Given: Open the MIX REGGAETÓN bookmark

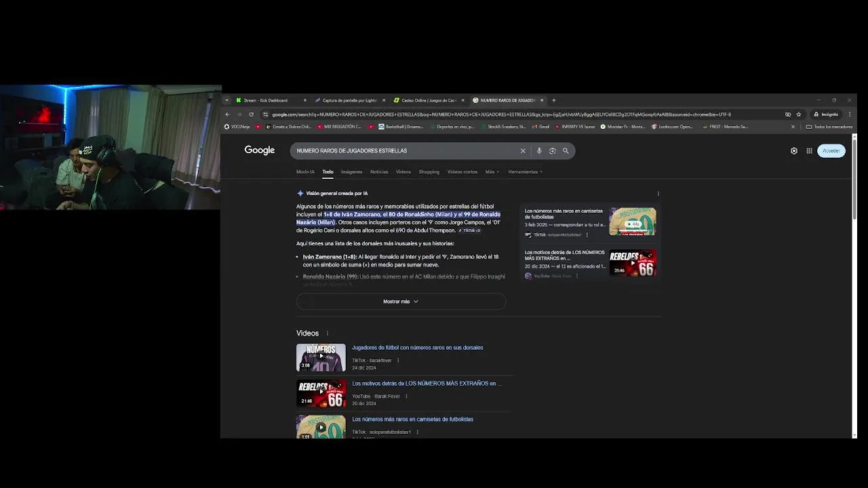Looking at the screenshot, I should (339, 127).
